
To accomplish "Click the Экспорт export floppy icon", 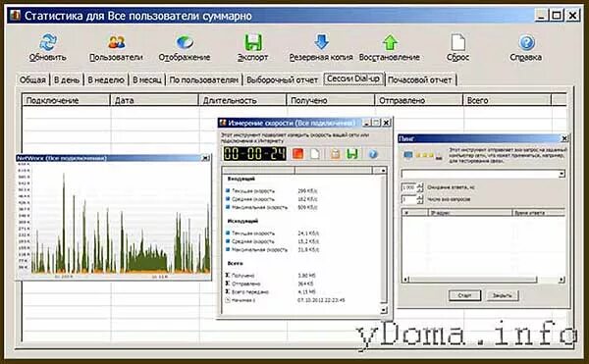I will click(x=253, y=42).
